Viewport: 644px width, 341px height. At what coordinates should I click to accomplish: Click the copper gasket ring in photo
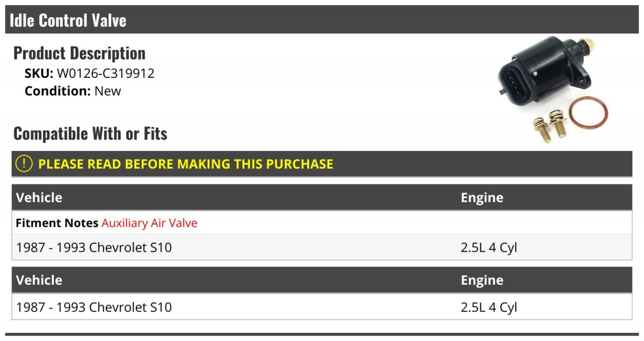pos(589,113)
